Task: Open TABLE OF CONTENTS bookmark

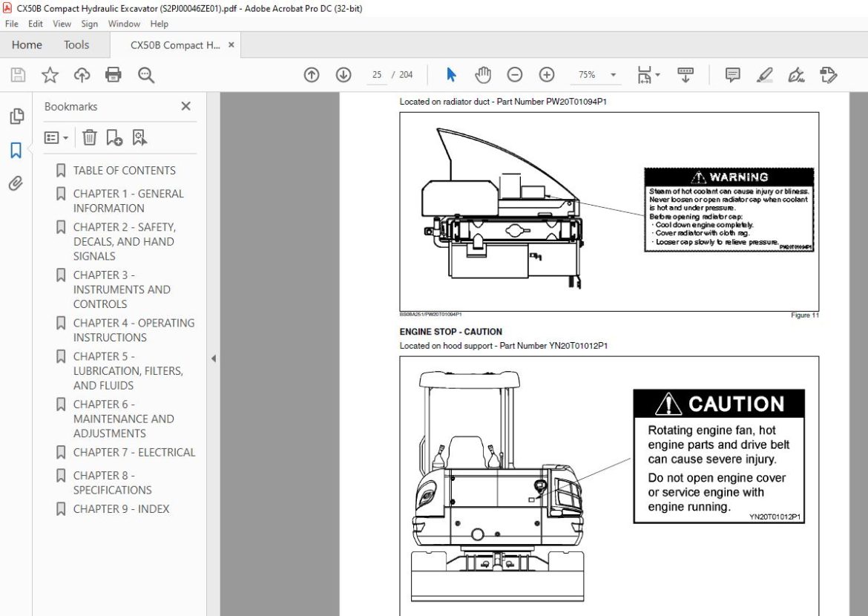Action: 125,171
